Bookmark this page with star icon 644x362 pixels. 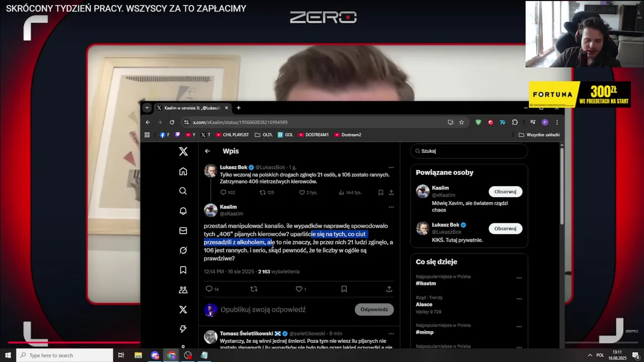tap(461, 122)
